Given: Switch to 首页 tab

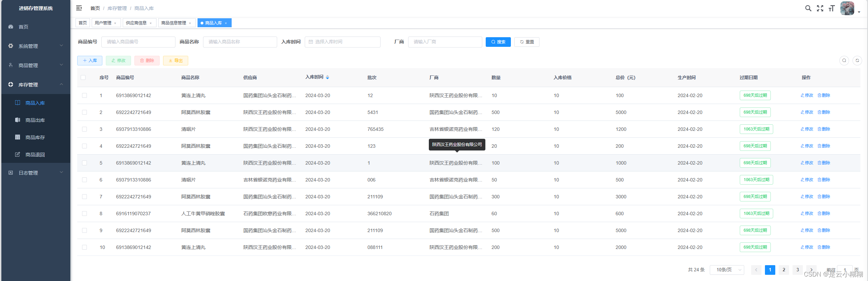Looking at the screenshot, I should click(x=83, y=23).
